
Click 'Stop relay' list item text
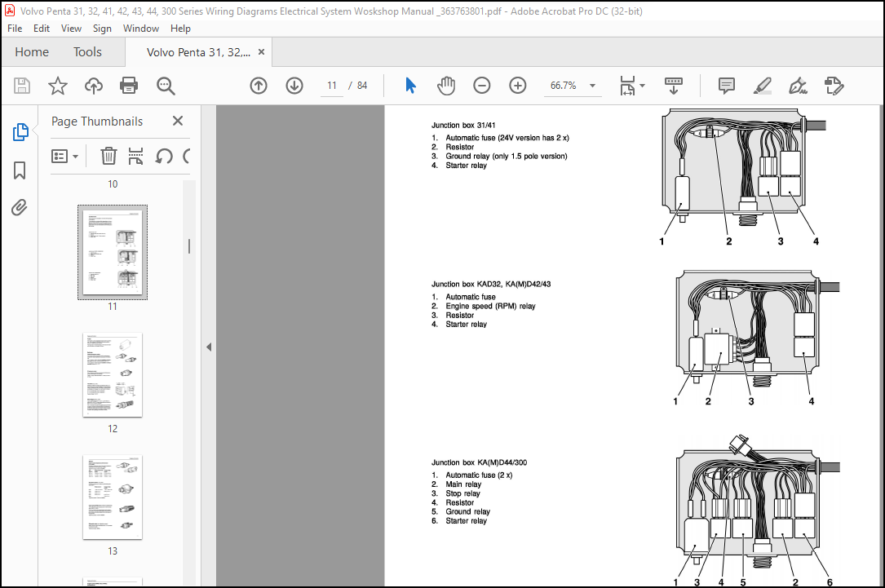(x=462, y=493)
